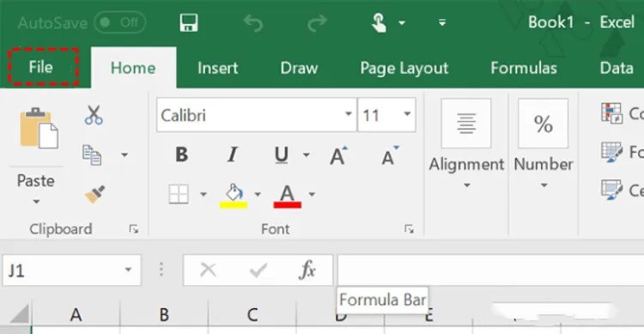This screenshot has width=644, height=334.
Task: Select the Cut scissors icon
Action: [94, 114]
